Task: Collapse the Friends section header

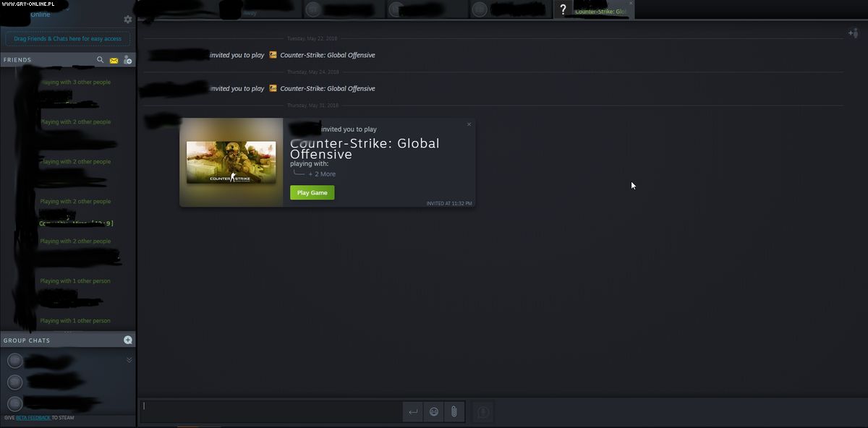Action: [17, 60]
